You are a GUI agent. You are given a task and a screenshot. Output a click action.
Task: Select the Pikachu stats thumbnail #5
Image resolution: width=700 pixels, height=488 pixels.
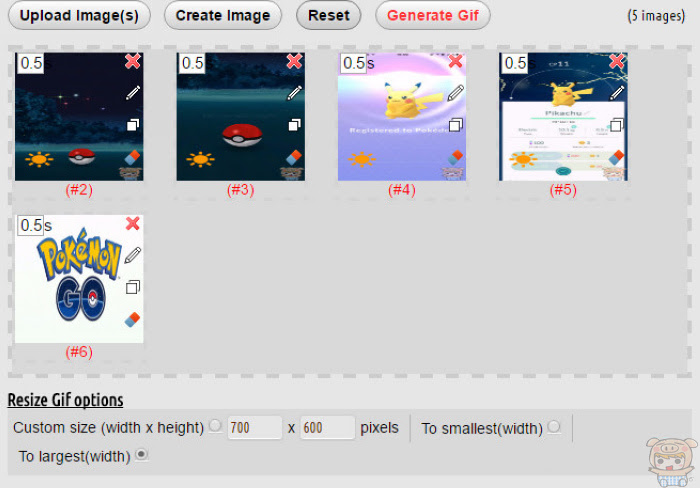click(563, 117)
